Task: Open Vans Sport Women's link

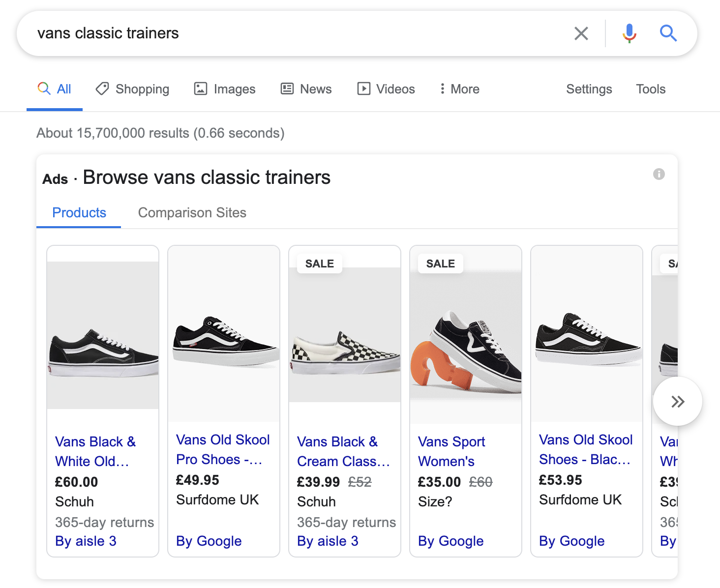Action: tap(451, 451)
